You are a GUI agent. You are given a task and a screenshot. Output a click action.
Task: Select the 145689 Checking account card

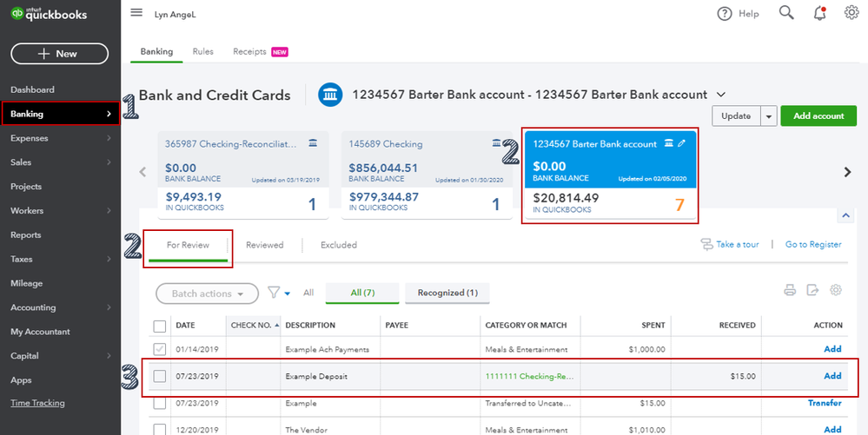[427, 175]
